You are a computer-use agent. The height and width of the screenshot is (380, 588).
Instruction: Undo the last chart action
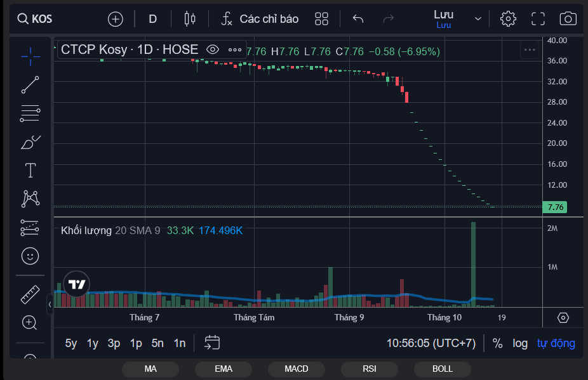click(x=358, y=19)
